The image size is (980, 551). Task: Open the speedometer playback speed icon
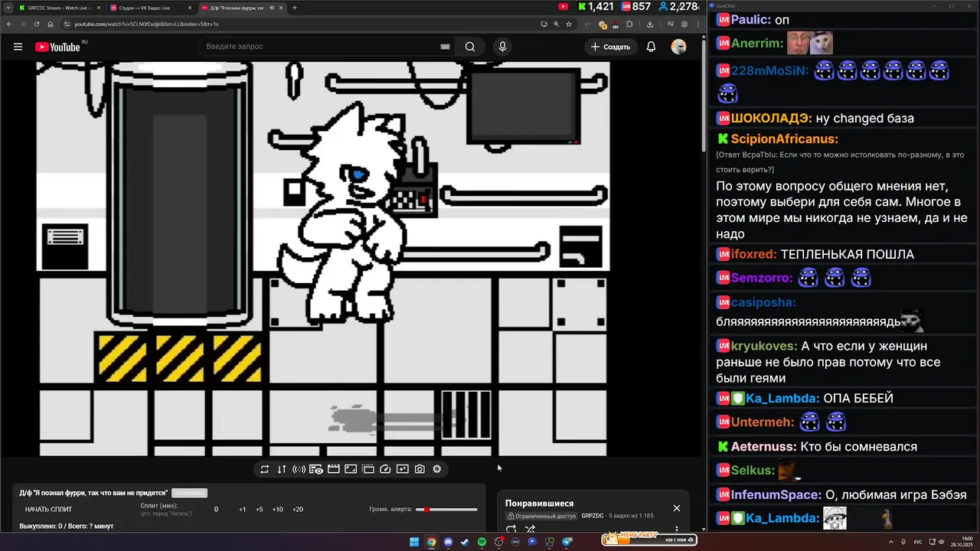(x=385, y=469)
